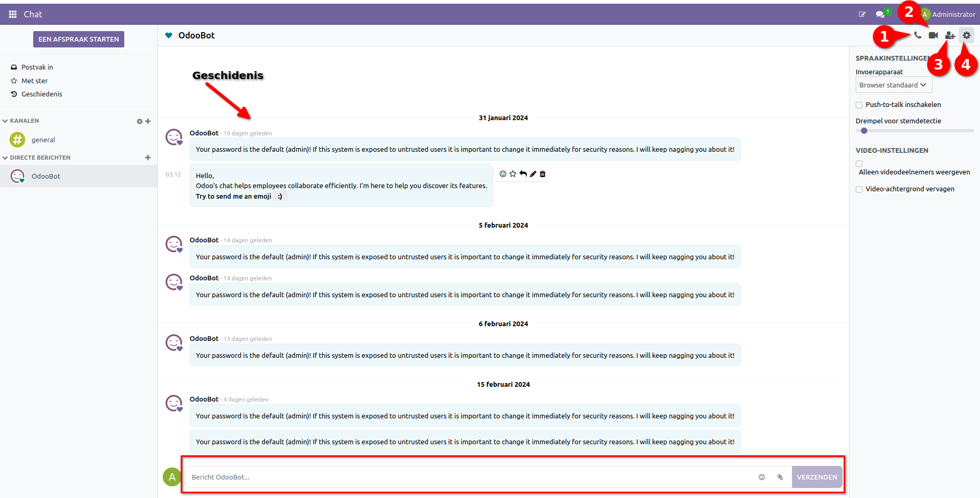Click the Bericht OdooBot message input field
Screen dimensions: 980x498
[469, 477]
